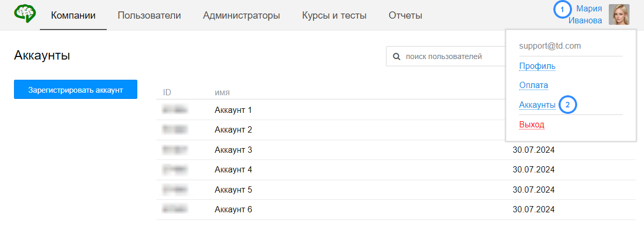This screenshot has height=233, width=644.
Task: Click the red Выход link
Action: pyautogui.click(x=532, y=125)
